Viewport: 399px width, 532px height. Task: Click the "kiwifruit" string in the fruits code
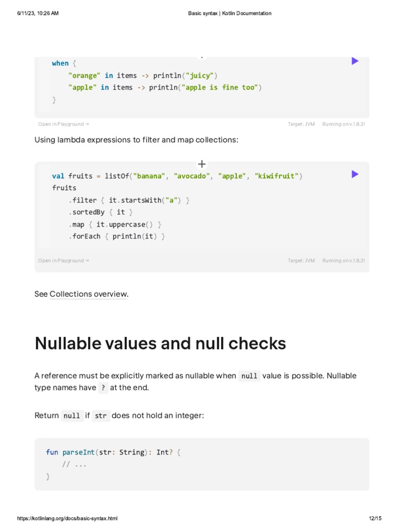276,176
